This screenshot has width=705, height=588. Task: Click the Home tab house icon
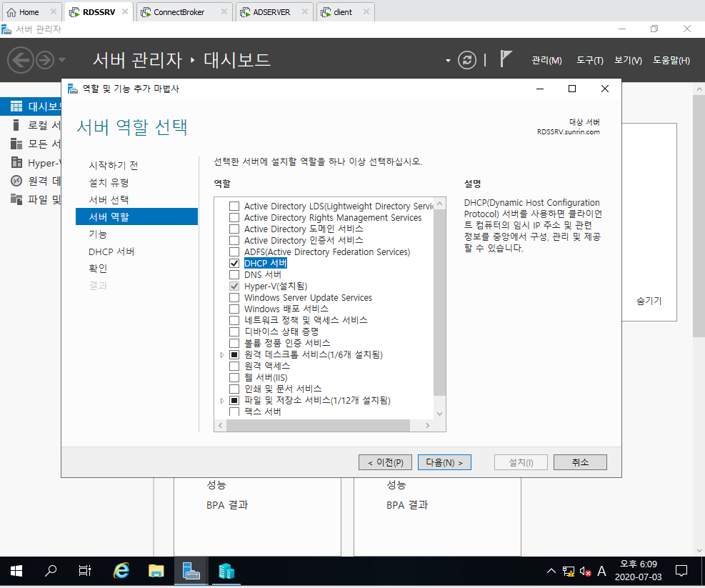(x=11, y=12)
